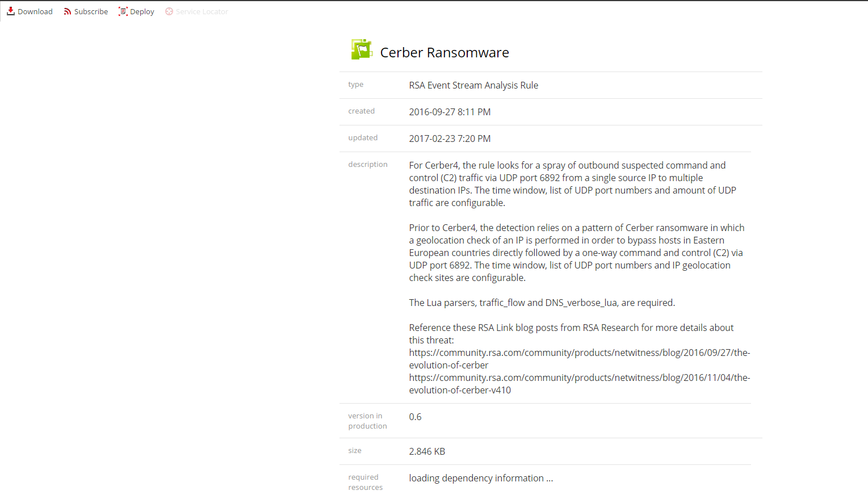
Task: Click the Download arrow icon
Action: pyautogui.click(x=11, y=11)
